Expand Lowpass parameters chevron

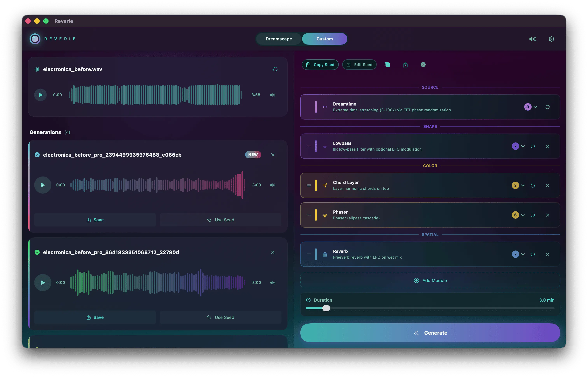pyautogui.click(x=523, y=146)
